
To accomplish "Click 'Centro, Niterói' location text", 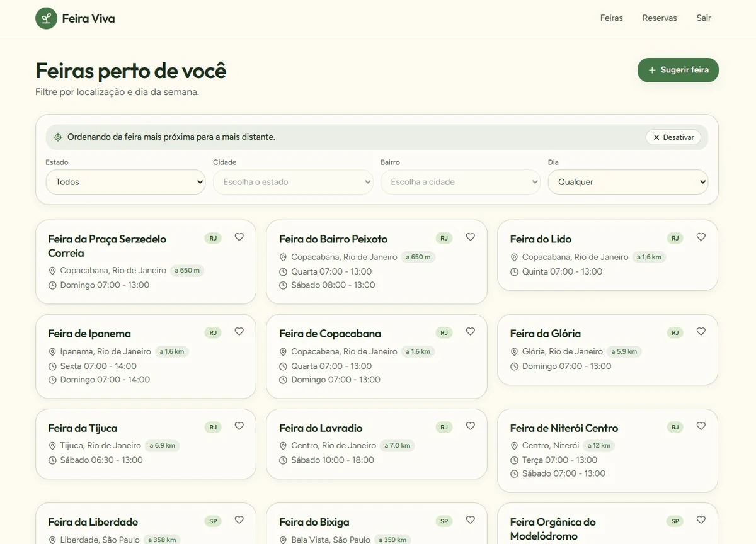I will click(551, 446).
